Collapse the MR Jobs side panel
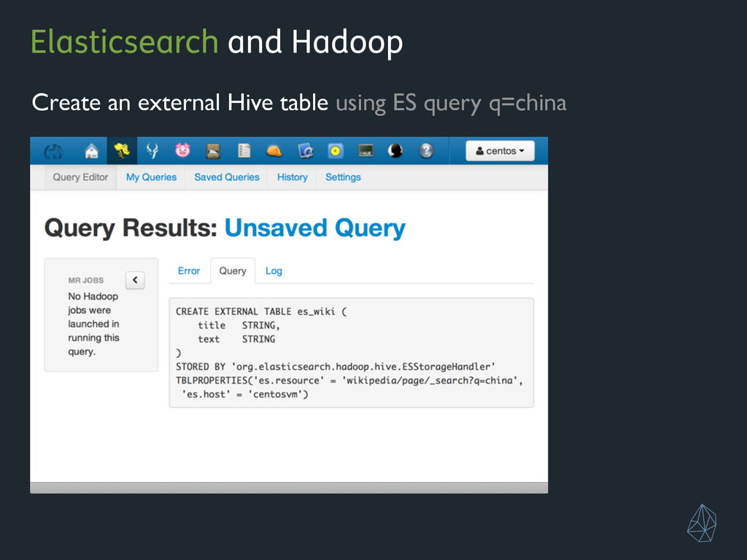Viewport: 747px width, 560px height. point(135,280)
